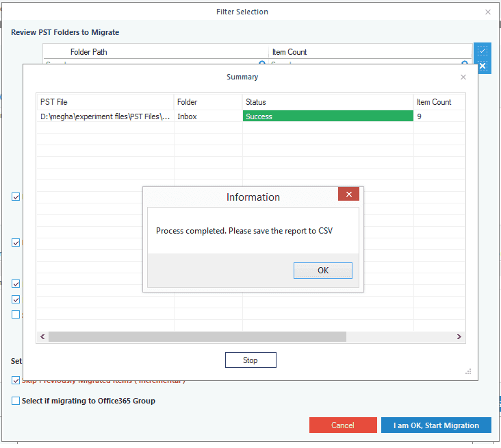Click the Status column header
501x448 pixels.
pyautogui.click(x=328, y=102)
